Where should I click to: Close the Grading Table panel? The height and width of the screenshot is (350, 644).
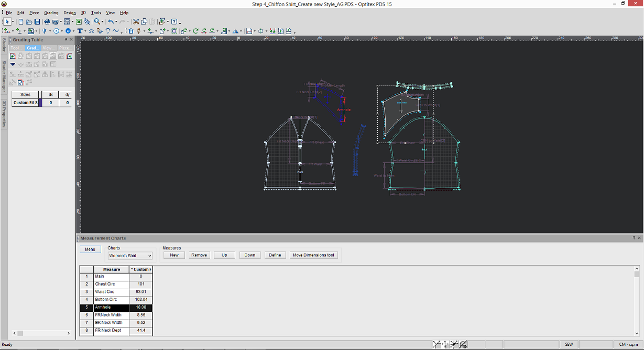(71, 39)
